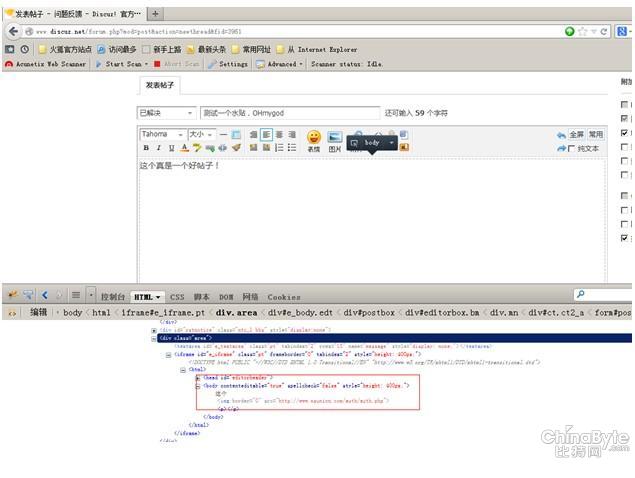Open the 火狐官方站点 bookmark
Screen dimensions: 635x478
[x=65, y=49]
